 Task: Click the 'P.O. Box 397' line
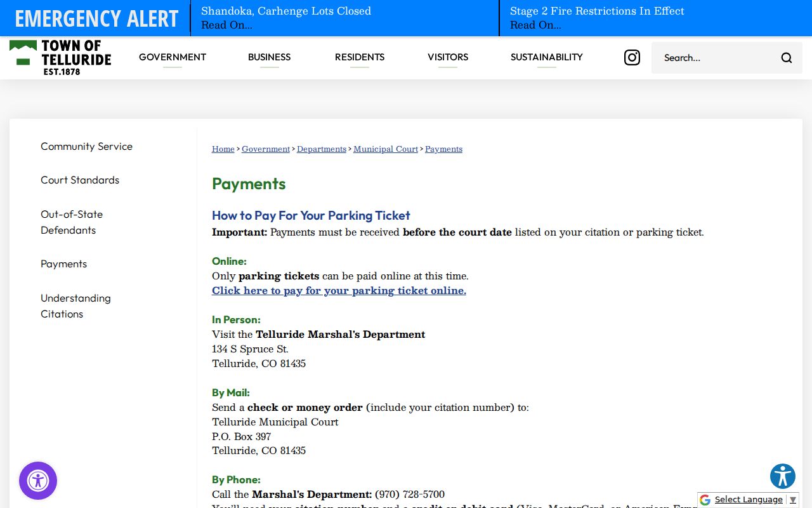[x=241, y=437]
